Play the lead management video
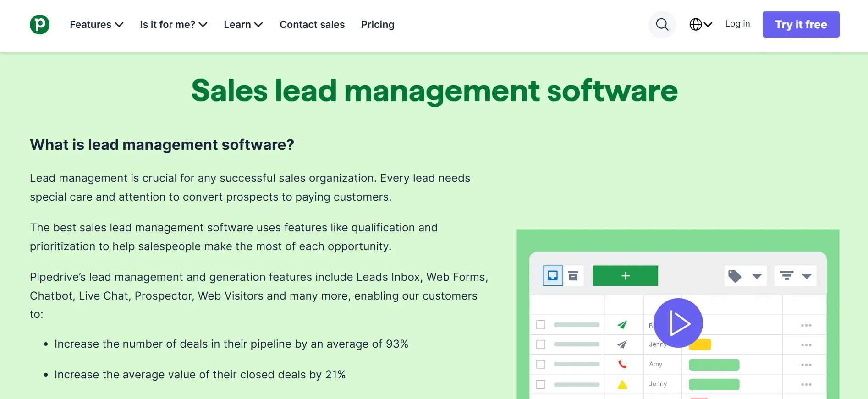This screenshot has width=868, height=399. (x=678, y=323)
